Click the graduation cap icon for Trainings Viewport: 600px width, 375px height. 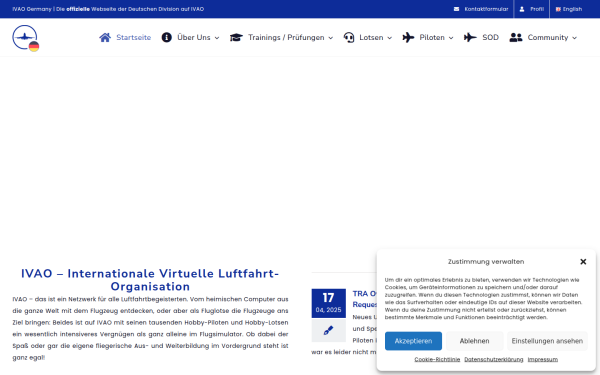coord(236,38)
